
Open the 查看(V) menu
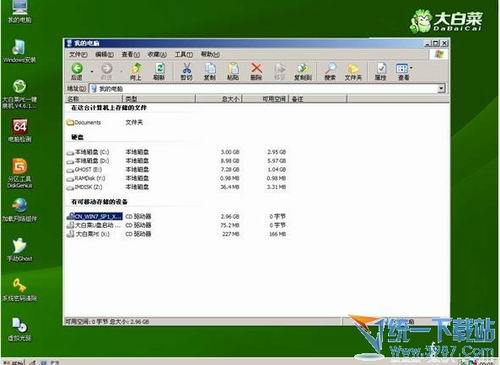pyautogui.click(x=130, y=54)
